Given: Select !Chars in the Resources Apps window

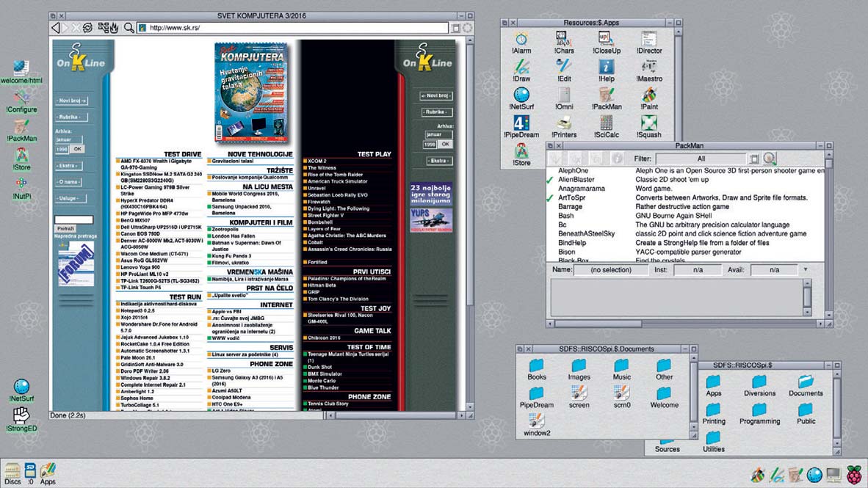Looking at the screenshot, I should (x=563, y=43).
